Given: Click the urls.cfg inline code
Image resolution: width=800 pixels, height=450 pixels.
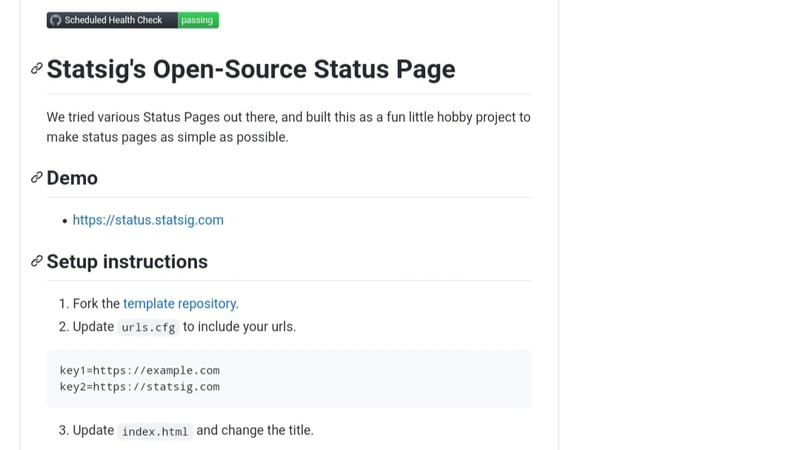Looking at the screenshot, I should coord(148,327).
